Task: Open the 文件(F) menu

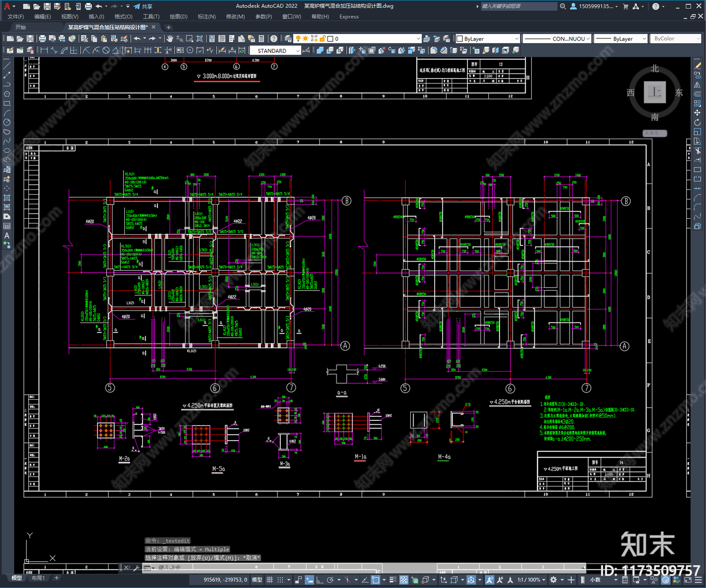Action: [16, 17]
